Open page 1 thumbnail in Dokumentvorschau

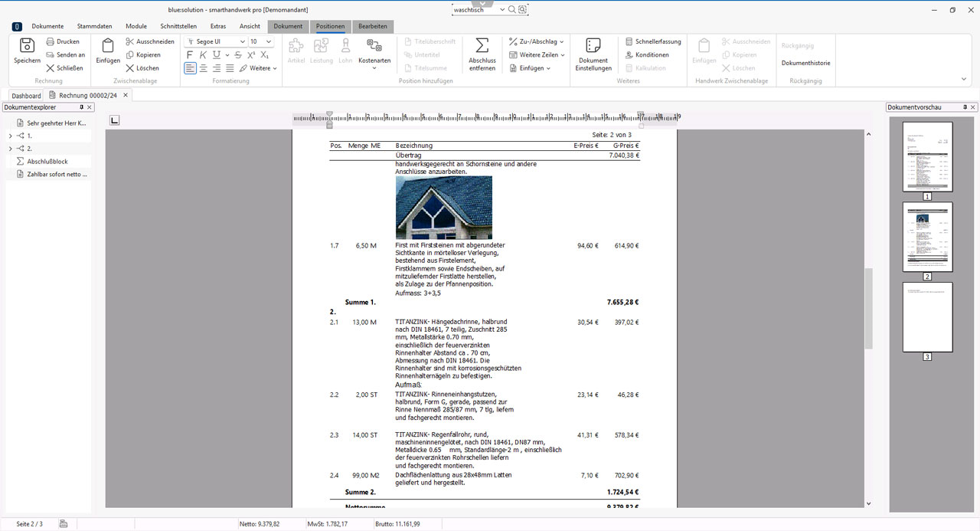click(x=927, y=156)
